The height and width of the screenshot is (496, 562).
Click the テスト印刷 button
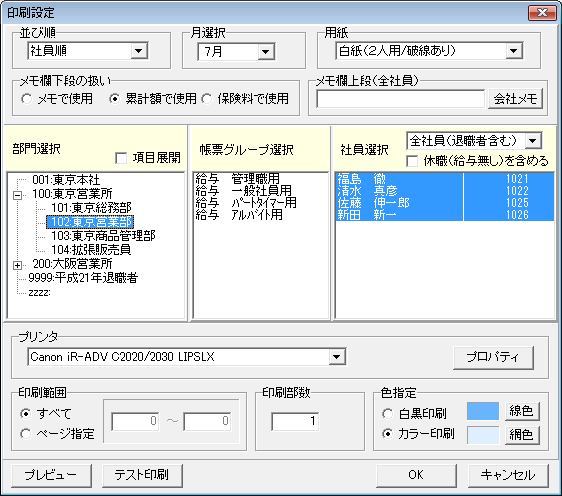142,475
